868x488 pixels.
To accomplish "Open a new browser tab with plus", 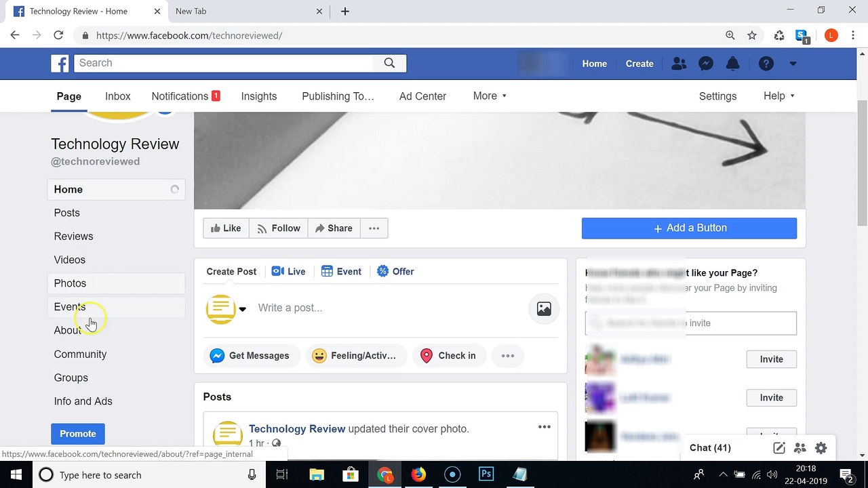I will point(345,11).
